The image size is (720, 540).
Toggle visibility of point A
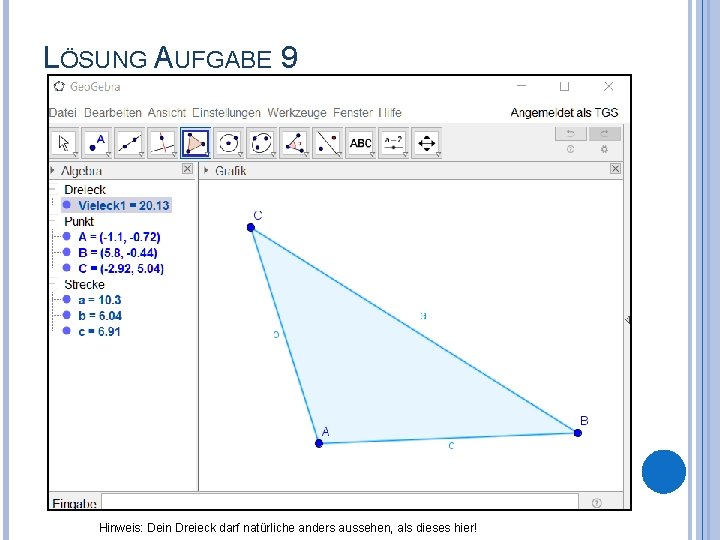tap(67, 236)
